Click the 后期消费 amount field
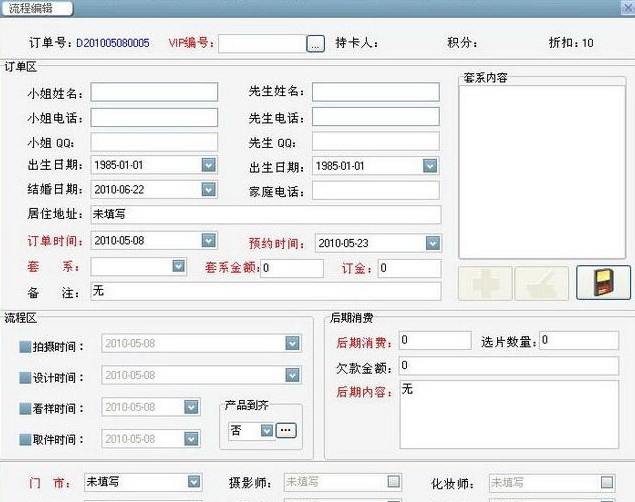The image size is (635, 502). (435, 340)
